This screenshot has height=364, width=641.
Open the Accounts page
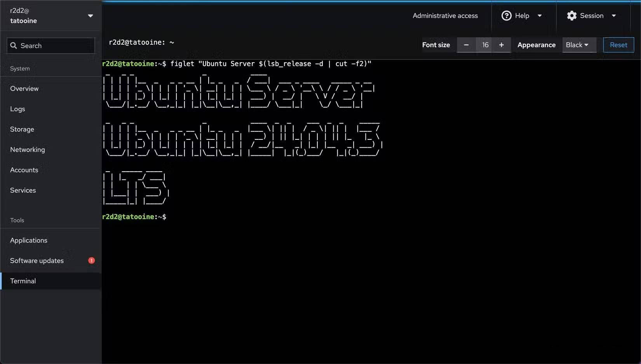coord(24,170)
